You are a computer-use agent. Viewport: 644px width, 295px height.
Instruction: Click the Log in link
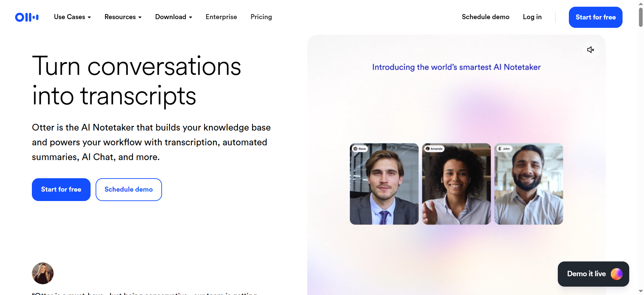[x=532, y=17]
